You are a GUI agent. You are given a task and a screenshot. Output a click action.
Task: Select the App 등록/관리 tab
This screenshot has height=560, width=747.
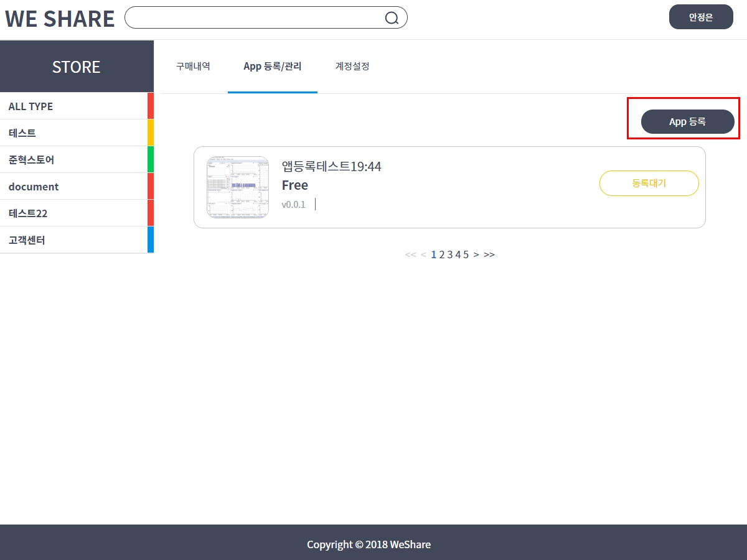273,67
